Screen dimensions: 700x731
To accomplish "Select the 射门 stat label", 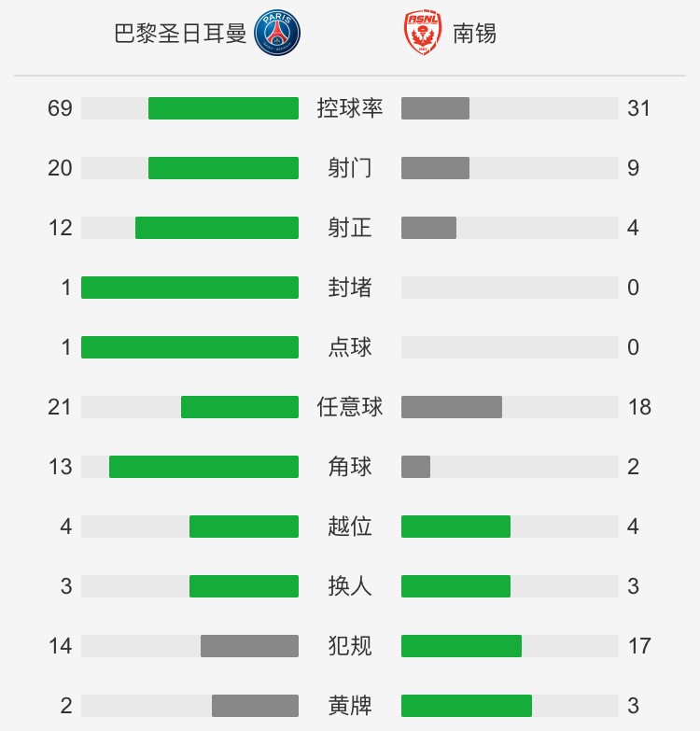I will pyautogui.click(x=350, y=168).
